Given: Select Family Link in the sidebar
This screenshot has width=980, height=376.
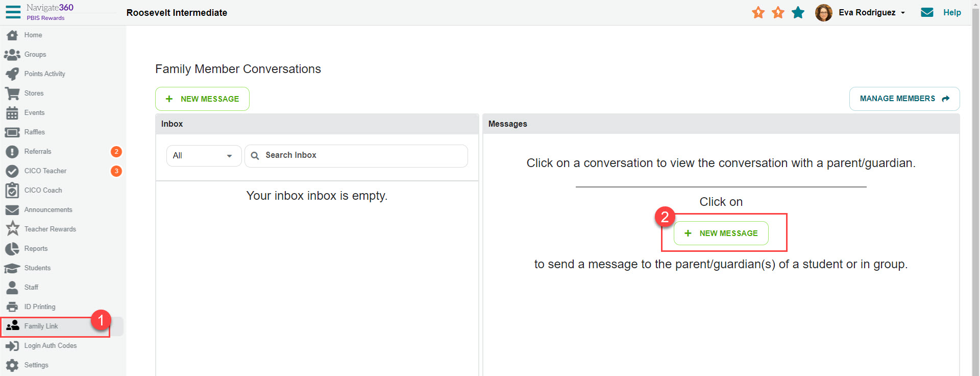Looking at the screenshot, I should pyautogui.click(x=41, y=326).
